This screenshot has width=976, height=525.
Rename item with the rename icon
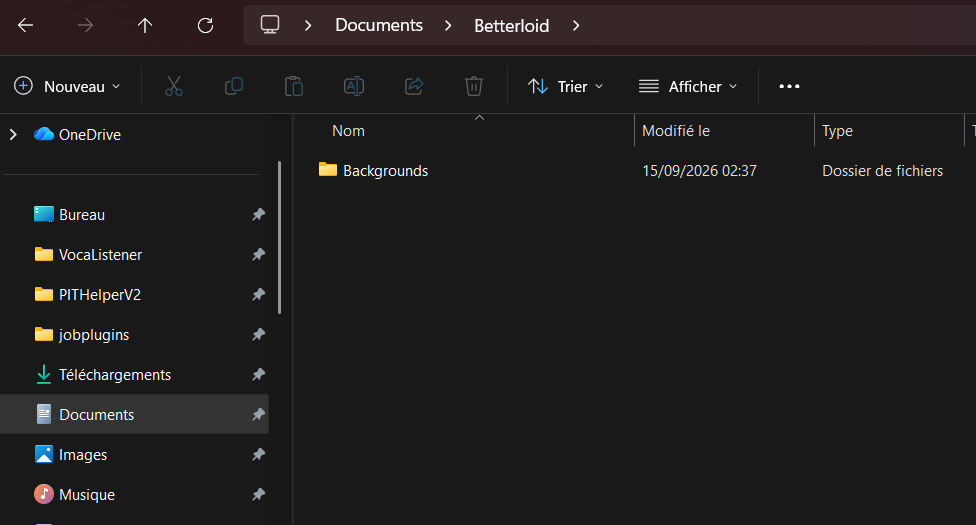coord(354,86)
